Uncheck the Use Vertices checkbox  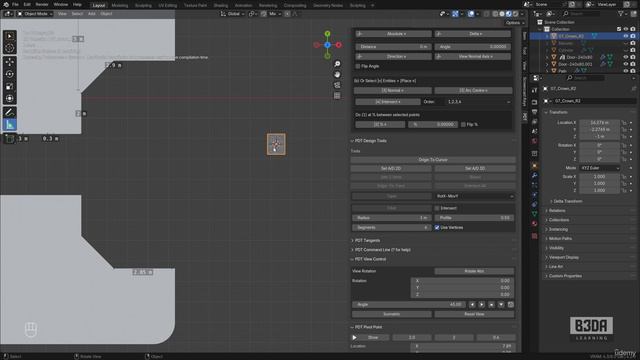(x=437, y=228)
